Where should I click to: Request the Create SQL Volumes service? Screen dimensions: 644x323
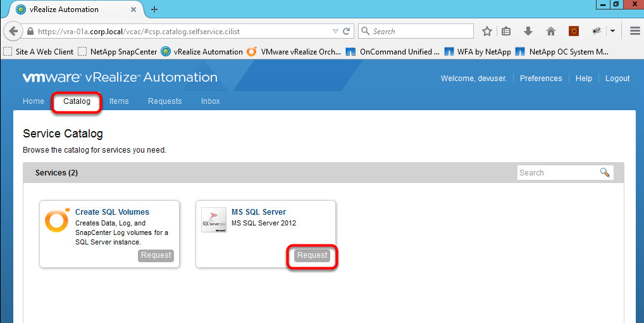pyautogui.click(x=156, y=255)
